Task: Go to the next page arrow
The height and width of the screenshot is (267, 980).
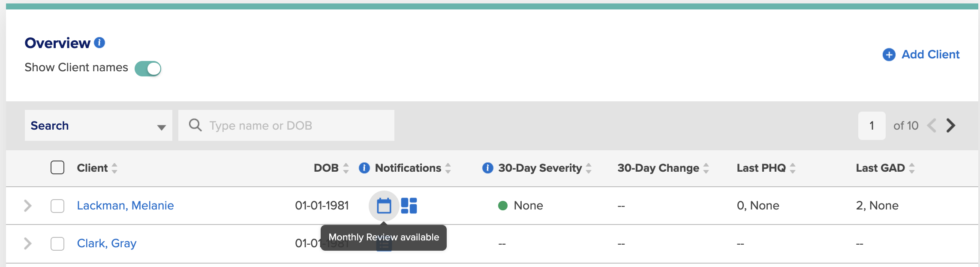Action: (x=951, y=125)
